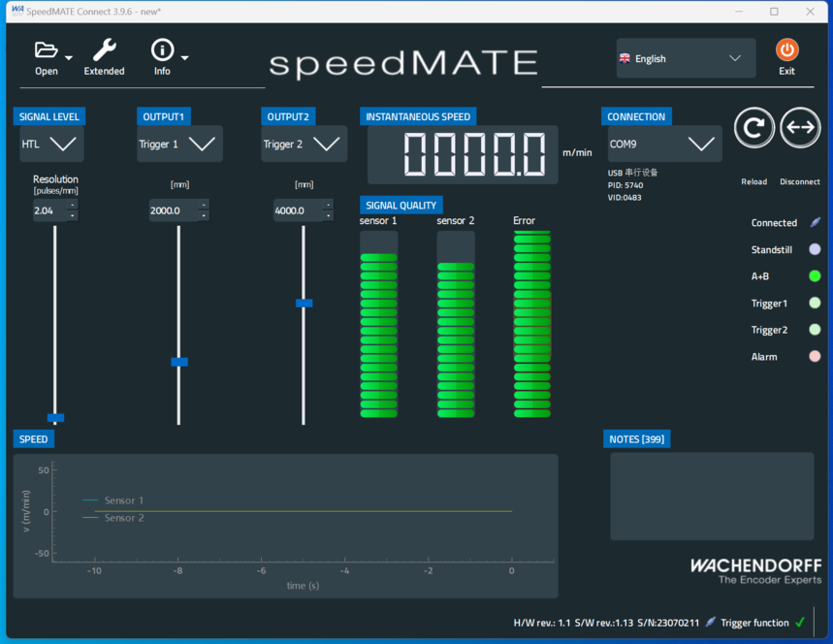This screenshot has width=833, height=644.
Task: Click the Exit label text
Action: pyautogui.click(x=786, y=71)
